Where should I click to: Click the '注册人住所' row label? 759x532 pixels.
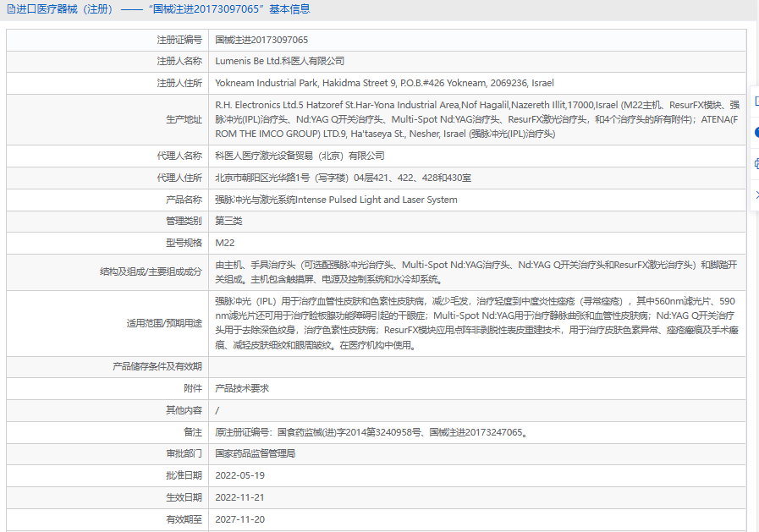pos(179,83)
